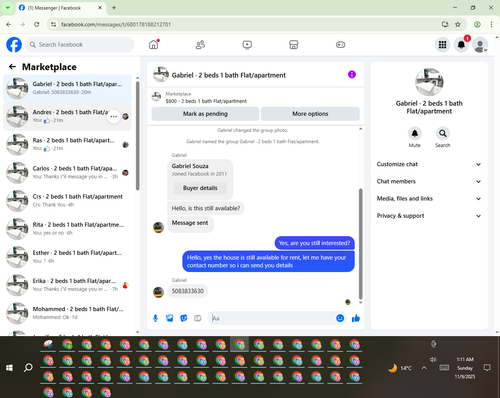Click the chat messages scrollbar
Screen dimensions: 500x398
[360, 244]
